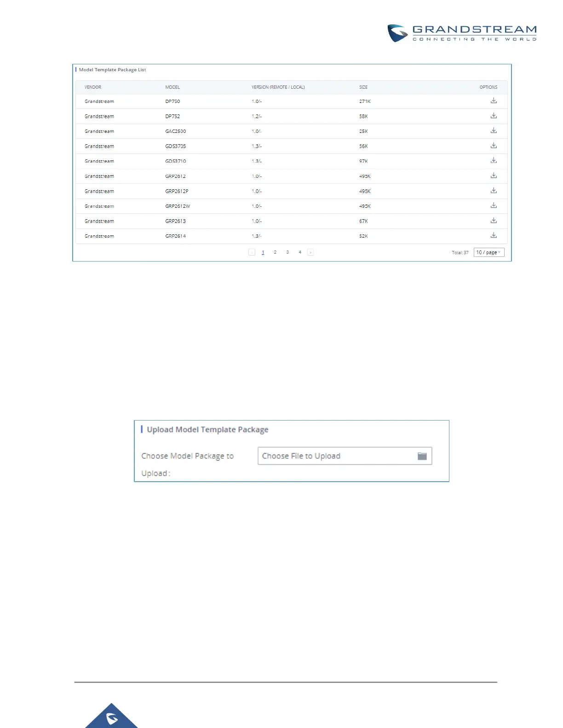Go to page 2 of the list
This screenshot has width=563, height=728.
click(x=275, y=252)
